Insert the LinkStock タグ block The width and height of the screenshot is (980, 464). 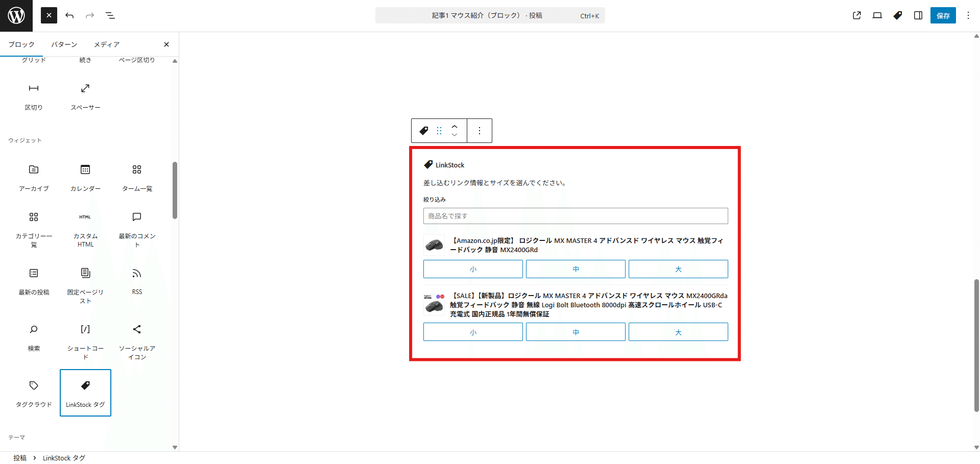click(x=85, y=393)
